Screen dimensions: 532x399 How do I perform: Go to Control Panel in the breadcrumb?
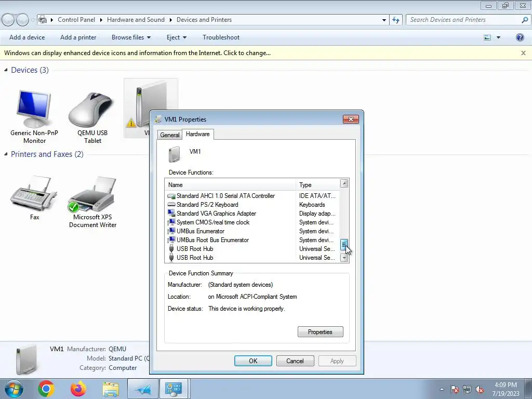(x=76, y=20)
